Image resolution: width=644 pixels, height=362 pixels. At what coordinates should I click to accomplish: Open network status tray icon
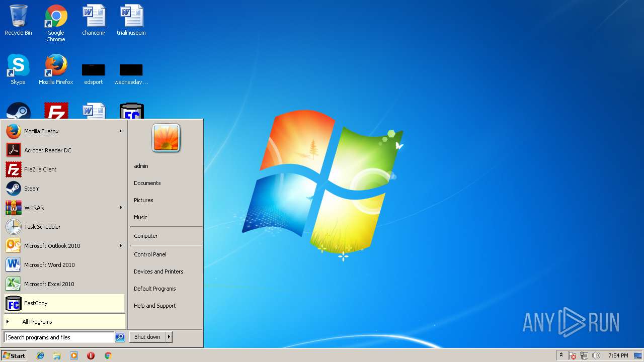tap(584, 355)
